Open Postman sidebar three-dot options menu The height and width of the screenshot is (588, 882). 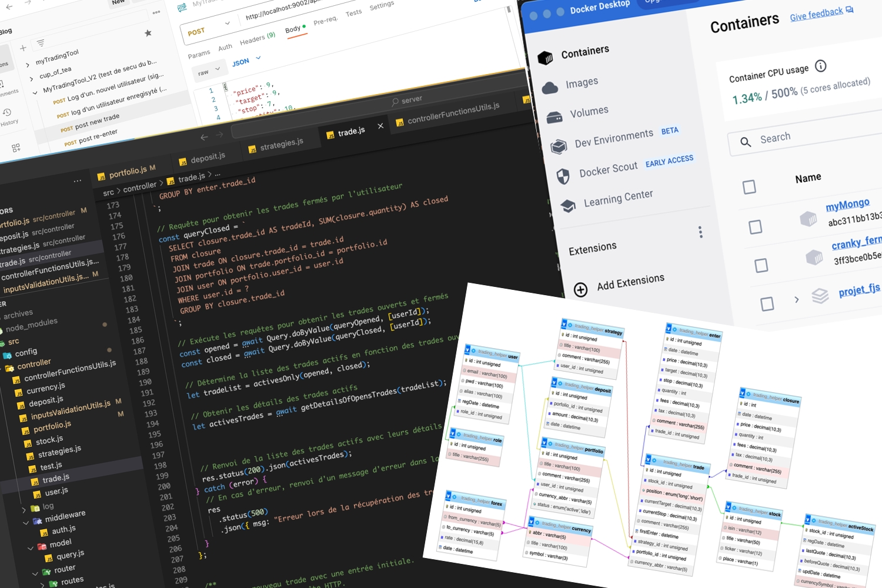tap(156, 12)
